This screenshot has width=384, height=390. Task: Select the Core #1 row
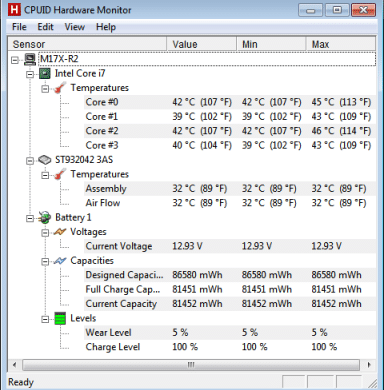tap(230, 116)
